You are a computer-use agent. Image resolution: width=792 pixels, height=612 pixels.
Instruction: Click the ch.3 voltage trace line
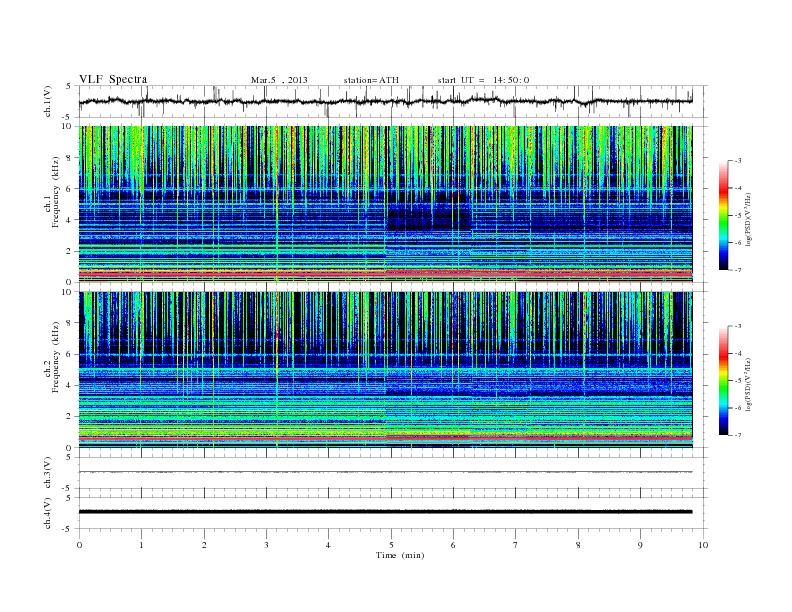click(385, 472)
